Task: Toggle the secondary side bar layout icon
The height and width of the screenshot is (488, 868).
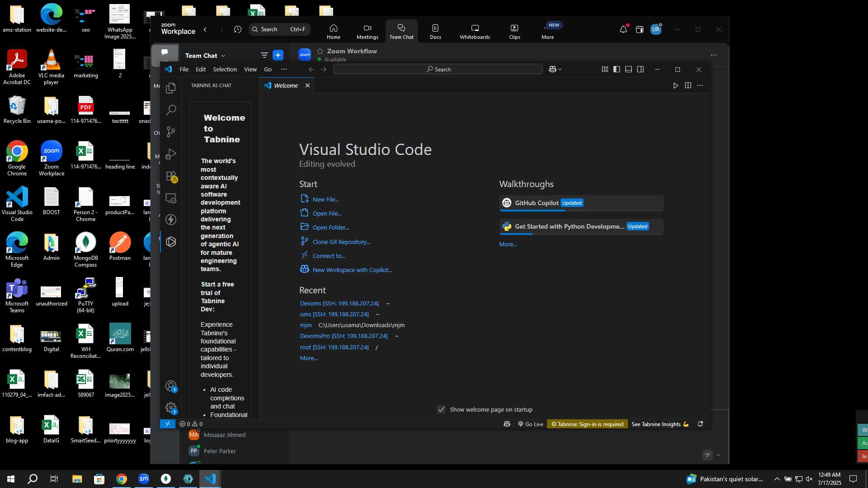Action: pos(640,69)
